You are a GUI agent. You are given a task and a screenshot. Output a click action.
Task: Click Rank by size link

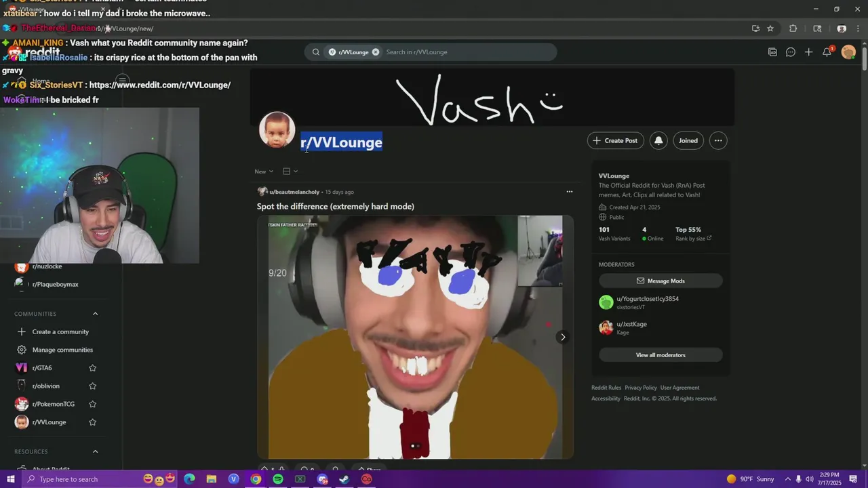694,239
